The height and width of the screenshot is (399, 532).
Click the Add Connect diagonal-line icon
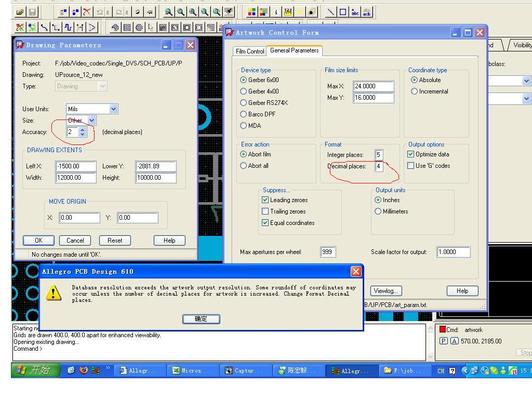pyautogui.click(x=44, y=27)
